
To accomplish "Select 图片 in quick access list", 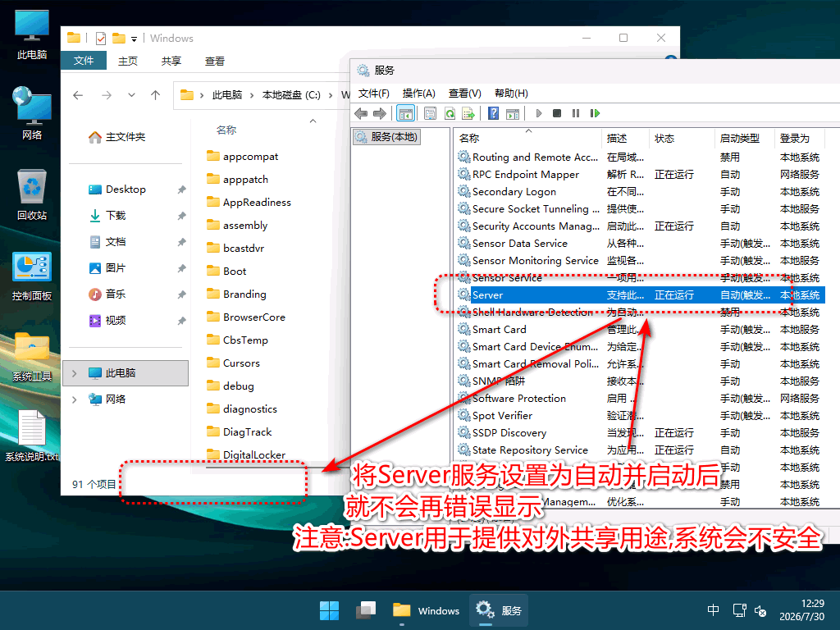I will click(x=107, y=268).
